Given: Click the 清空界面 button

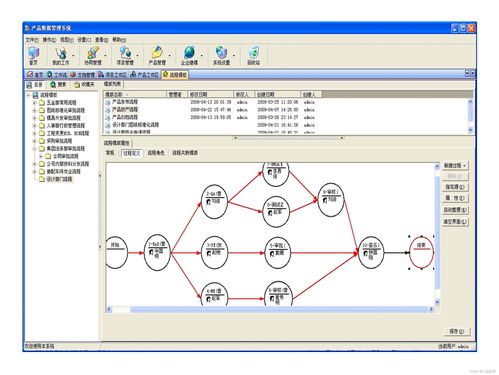Looking at the screenshot, I should [x=455, y=221].
